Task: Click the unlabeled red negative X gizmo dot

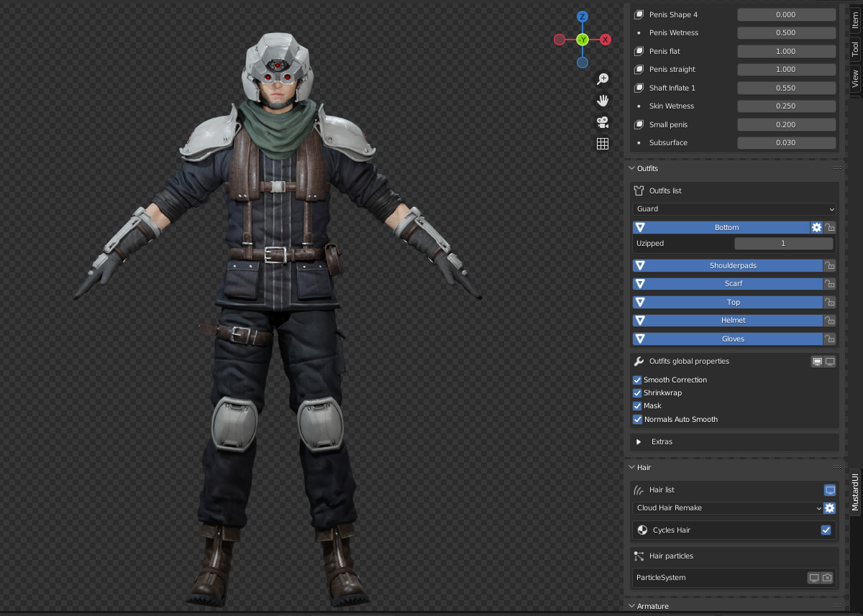Action: (x=559, y=40)
